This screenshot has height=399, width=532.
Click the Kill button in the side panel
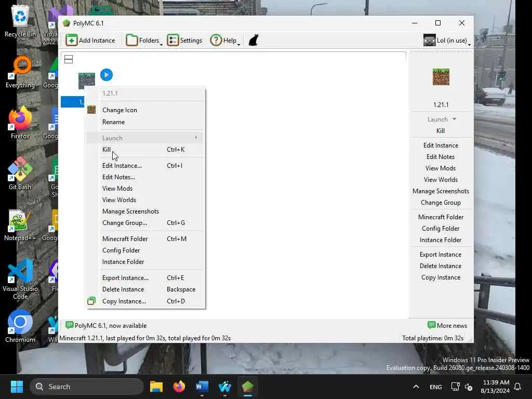point(441,130)
